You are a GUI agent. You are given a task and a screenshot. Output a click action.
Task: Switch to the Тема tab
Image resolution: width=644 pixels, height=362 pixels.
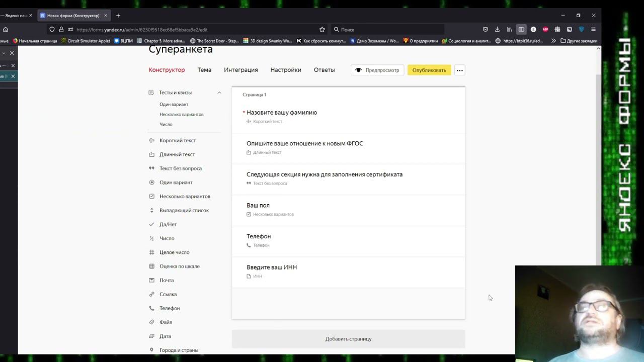pos(204,70)
